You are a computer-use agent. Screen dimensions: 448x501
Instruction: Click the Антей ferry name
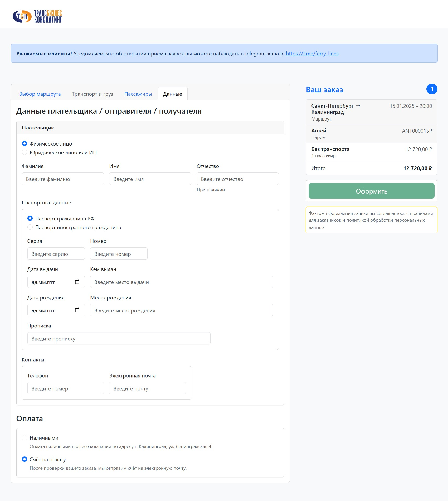[x=319, y=131]
